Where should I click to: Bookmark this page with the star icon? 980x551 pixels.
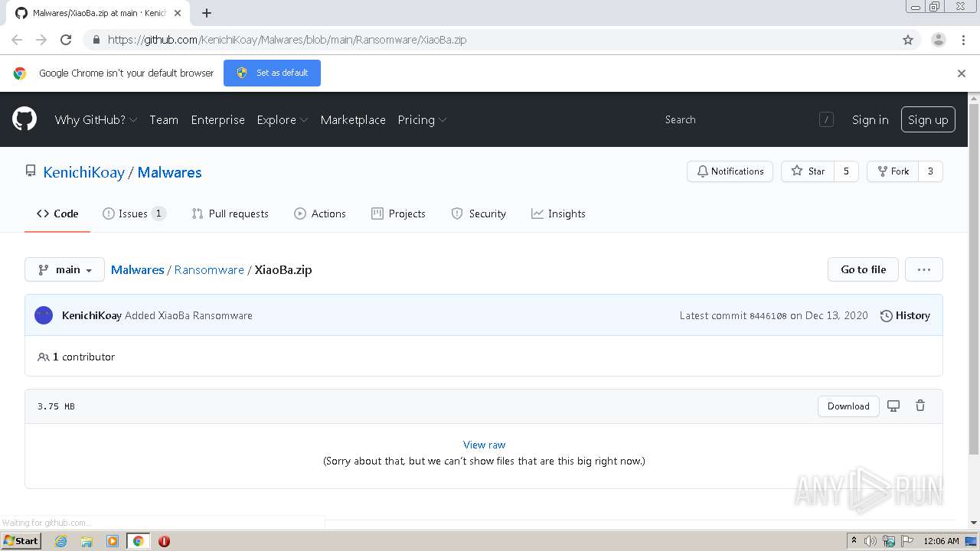[908, 40]
